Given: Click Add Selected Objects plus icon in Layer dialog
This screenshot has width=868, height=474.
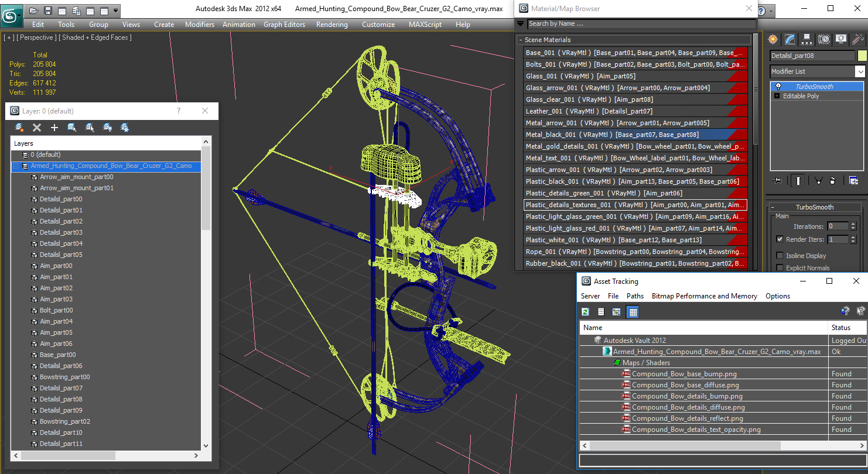Looking at the screenshot, I should [54, 128].
